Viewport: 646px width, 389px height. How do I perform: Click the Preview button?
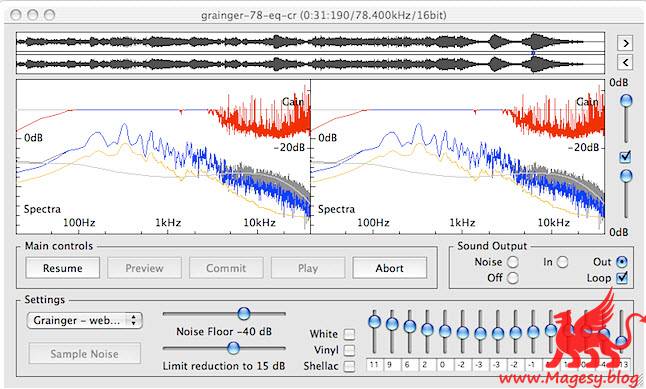coord(144,268)
